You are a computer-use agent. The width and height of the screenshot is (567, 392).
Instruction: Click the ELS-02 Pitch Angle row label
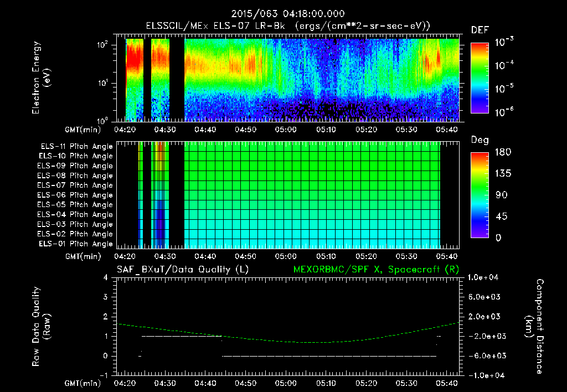click(75, 234)
